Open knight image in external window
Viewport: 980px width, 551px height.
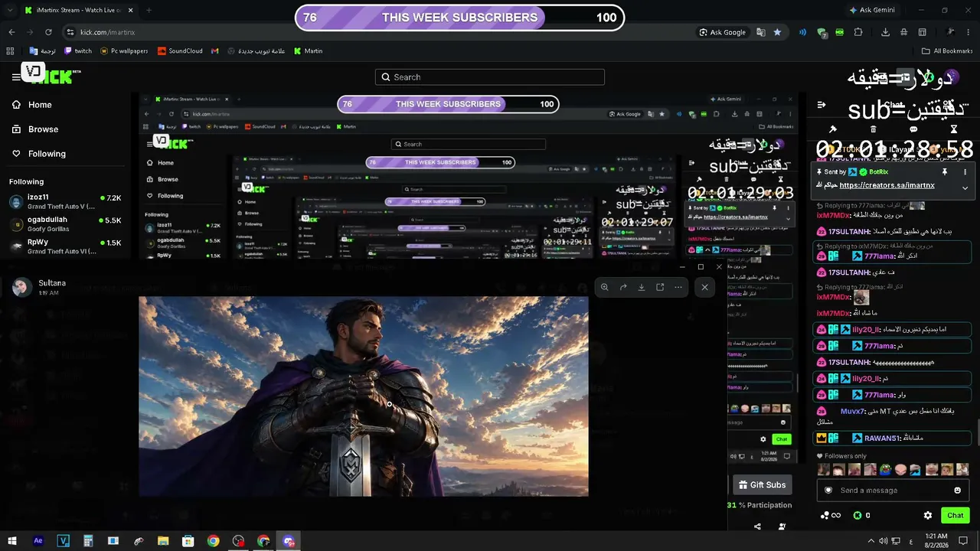pyautogui.click(x=660, y=287)
